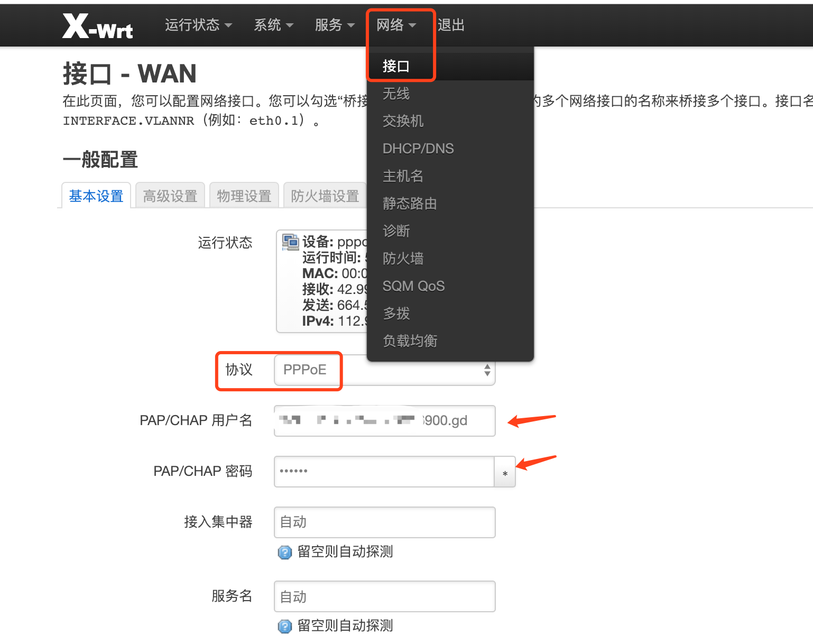Click the 退出 logout link
This screenshot has width=813, height=644.
(451, 25)
